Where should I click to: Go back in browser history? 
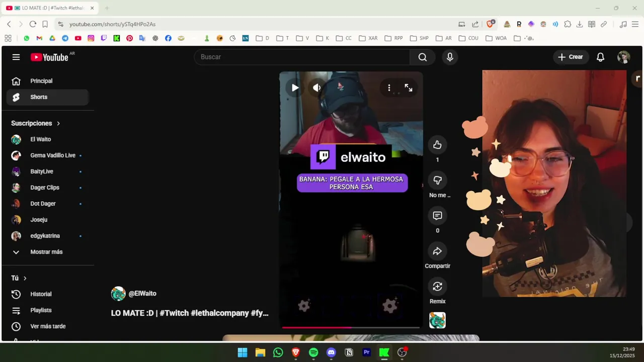pyautogui.click(x=9, y=24)
